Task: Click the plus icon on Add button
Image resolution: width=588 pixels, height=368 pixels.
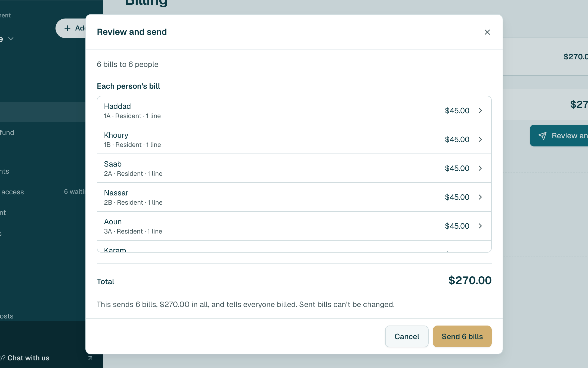Action: point(67,28)
